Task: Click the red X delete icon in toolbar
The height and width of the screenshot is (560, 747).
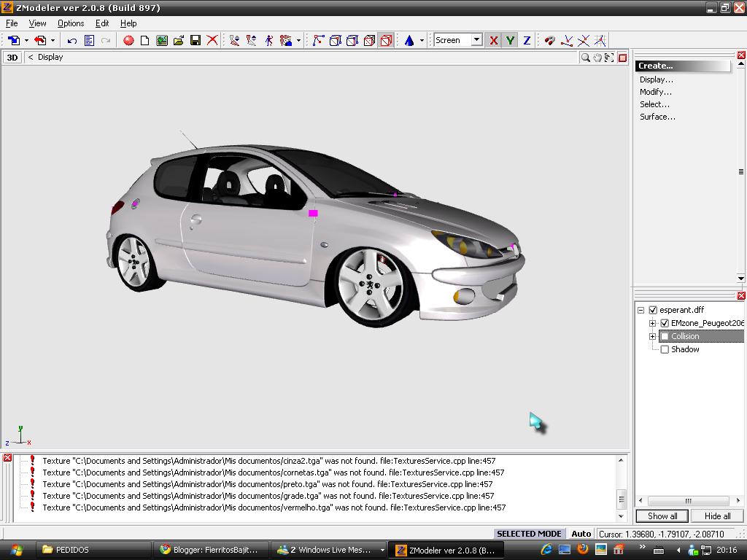Action: click(x=212, y=41)
